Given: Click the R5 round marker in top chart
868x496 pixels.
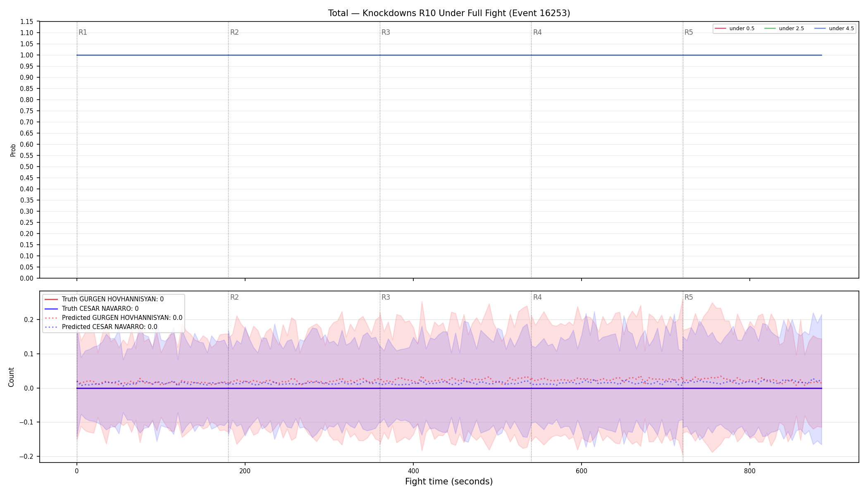Looking at the screenshot, I should tap(689, 32).
